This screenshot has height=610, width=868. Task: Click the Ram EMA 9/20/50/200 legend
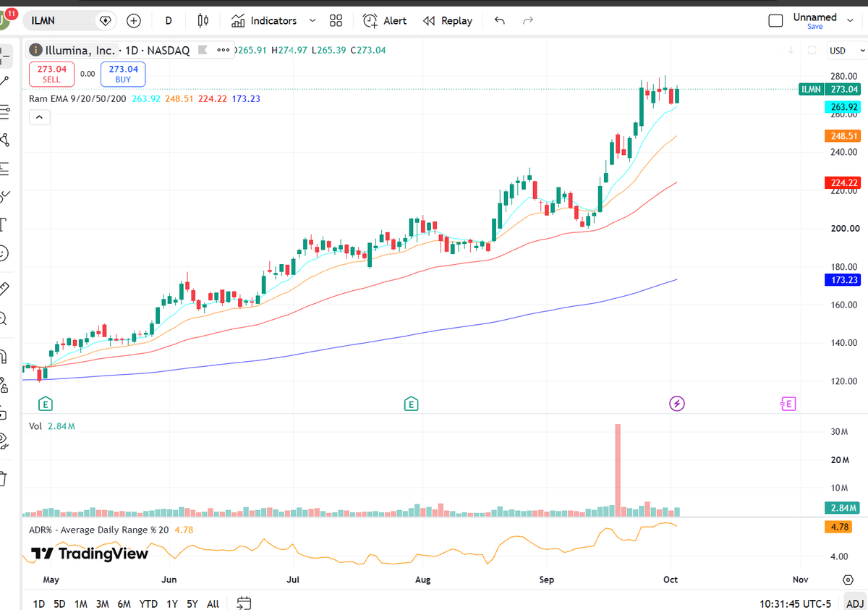tap(77, 98)
